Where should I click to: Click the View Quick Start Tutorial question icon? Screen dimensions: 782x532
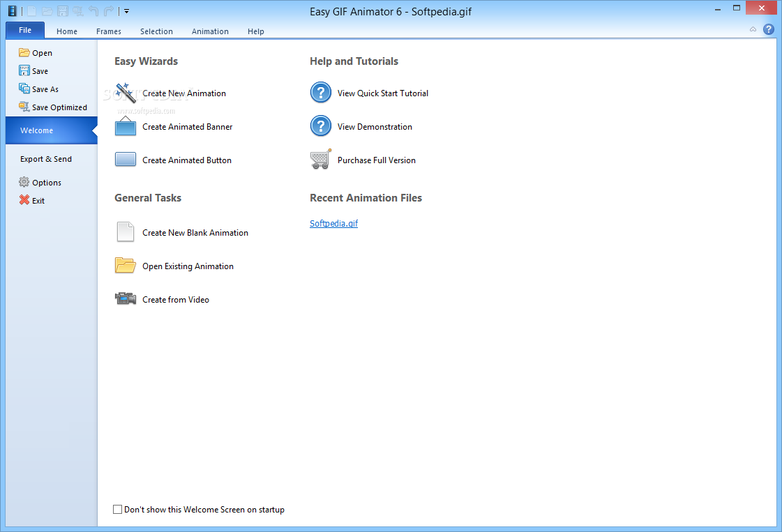tap(321, 93)
